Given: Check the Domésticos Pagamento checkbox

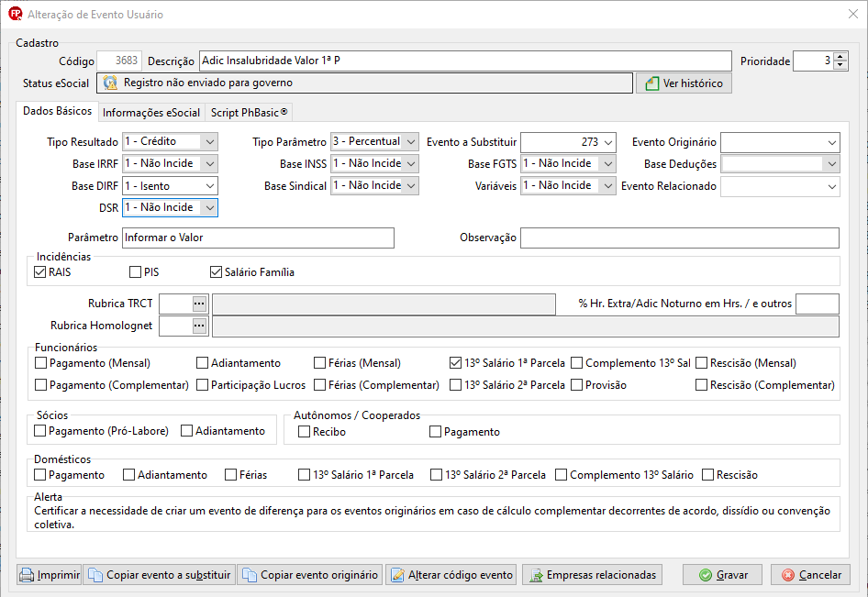Looking at the screenshot, I should [39, 475].
